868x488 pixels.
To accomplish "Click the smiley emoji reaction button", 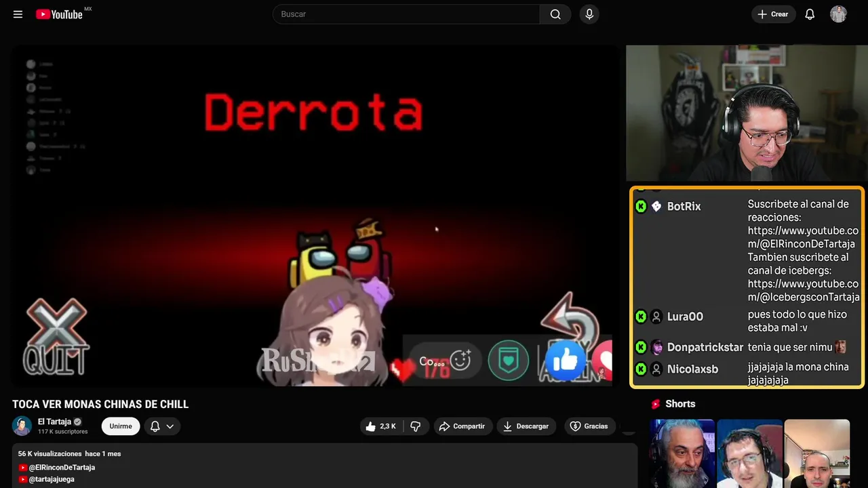I will (x=460, y=361).
